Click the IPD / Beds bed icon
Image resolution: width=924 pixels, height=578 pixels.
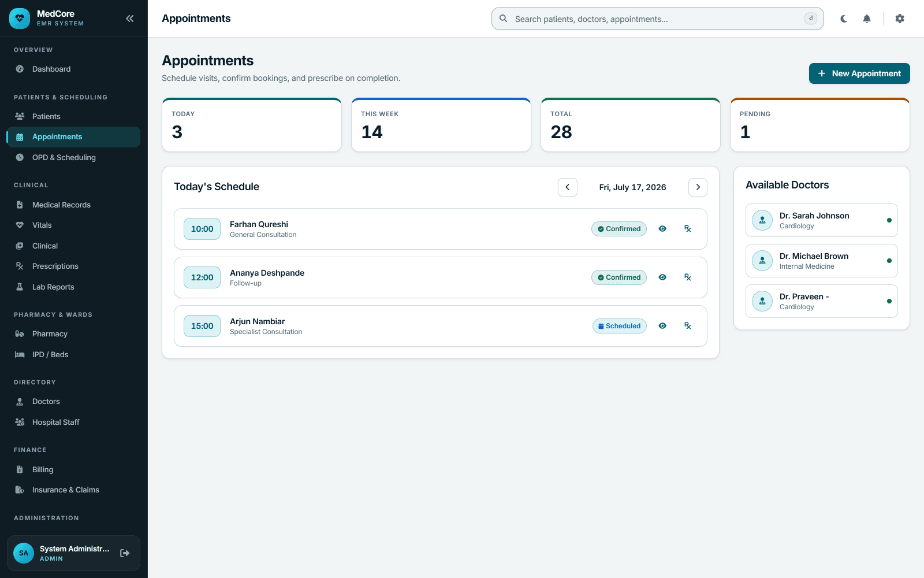click(20, 354)
